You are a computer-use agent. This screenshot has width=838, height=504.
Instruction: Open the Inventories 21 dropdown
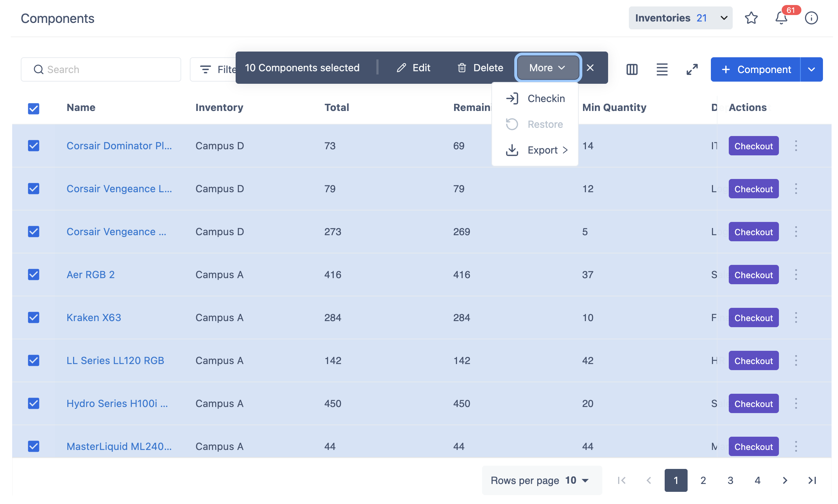coord(680,18)
